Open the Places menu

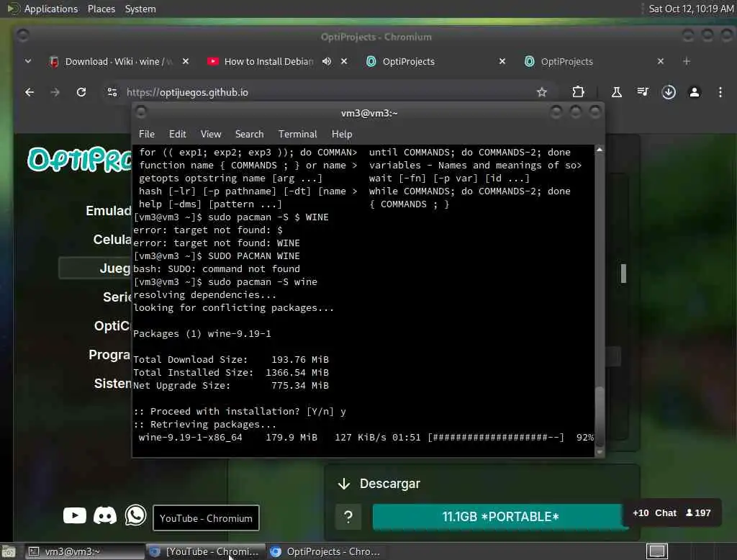[x=101, y=9]
